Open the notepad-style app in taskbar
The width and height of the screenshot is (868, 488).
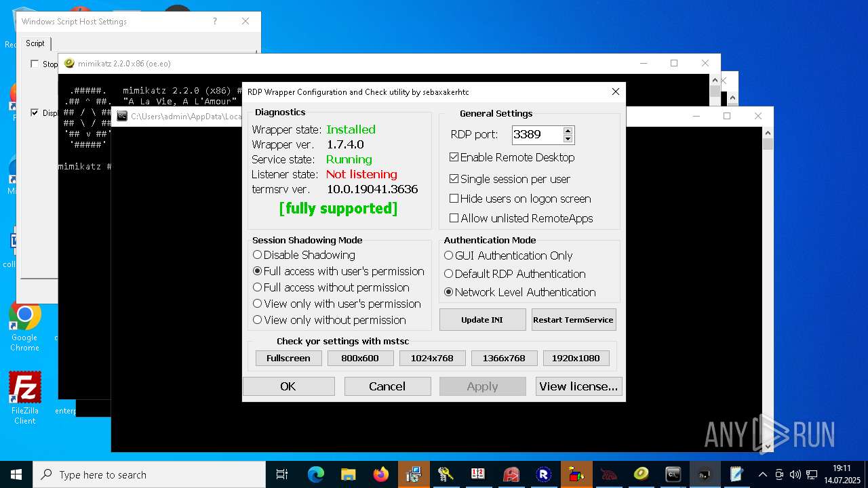click(x=737, y=474)
